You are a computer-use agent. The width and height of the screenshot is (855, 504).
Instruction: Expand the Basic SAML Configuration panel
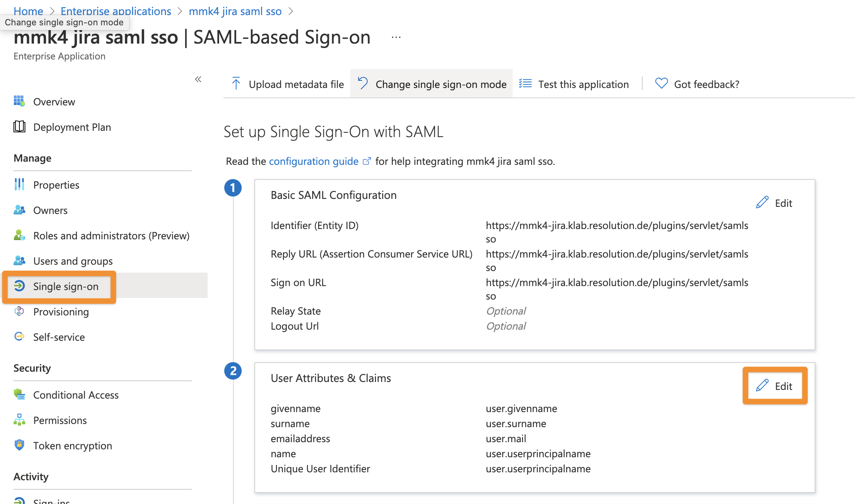tap(775, 202)
